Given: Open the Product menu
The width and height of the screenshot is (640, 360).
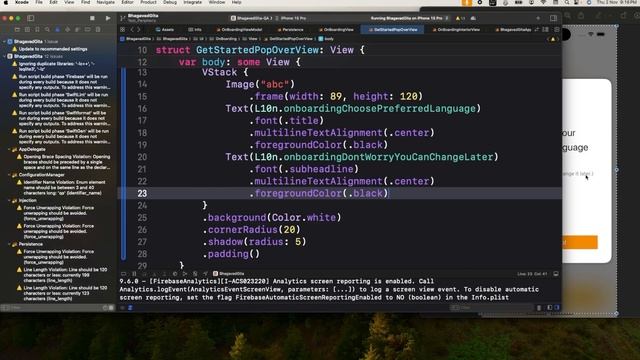Looking at the screenshot, I should (148, 2).
